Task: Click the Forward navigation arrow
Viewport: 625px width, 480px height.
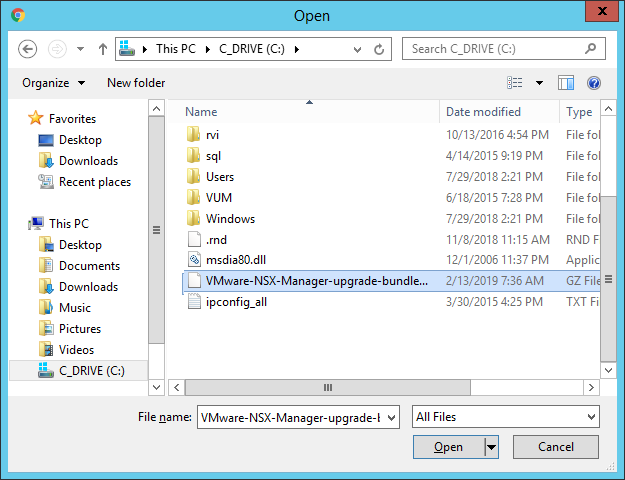Action: pos(57,49)
